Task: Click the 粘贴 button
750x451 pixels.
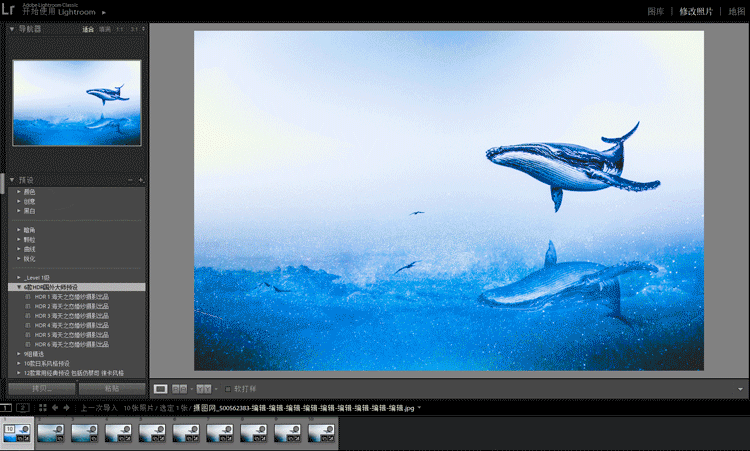Action: point(112,388)
